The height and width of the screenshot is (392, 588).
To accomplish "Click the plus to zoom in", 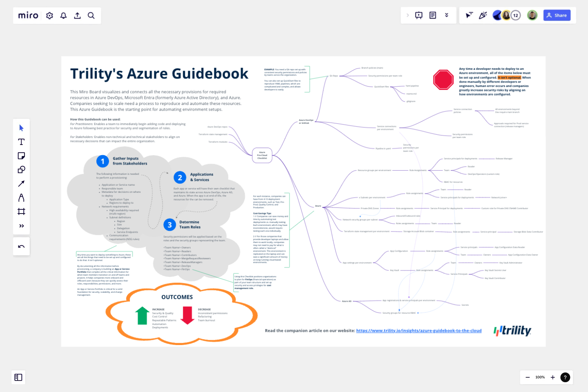I will tap(552, 377).
